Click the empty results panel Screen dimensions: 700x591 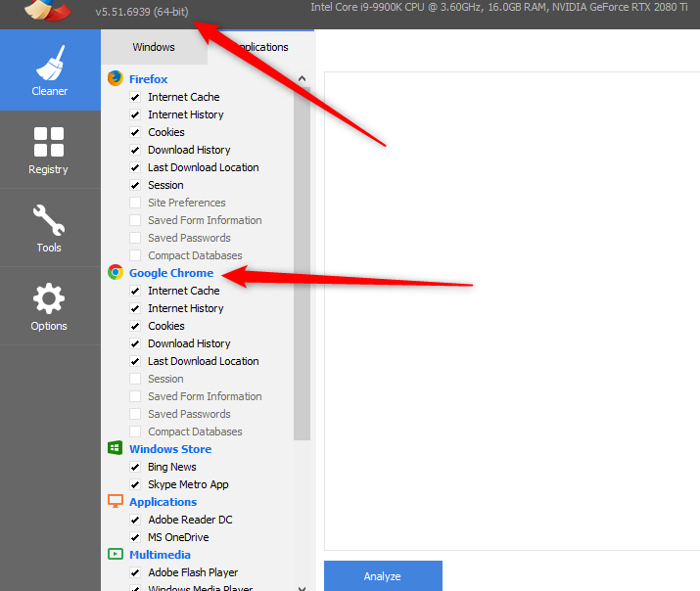pyautogui.click(x=512, y=311)
